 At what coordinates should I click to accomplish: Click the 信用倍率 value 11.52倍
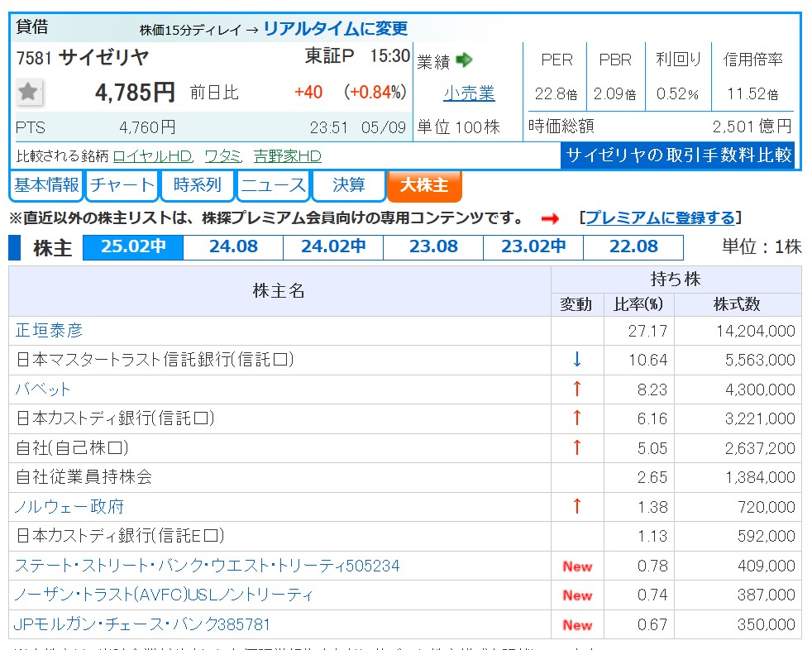752,94
